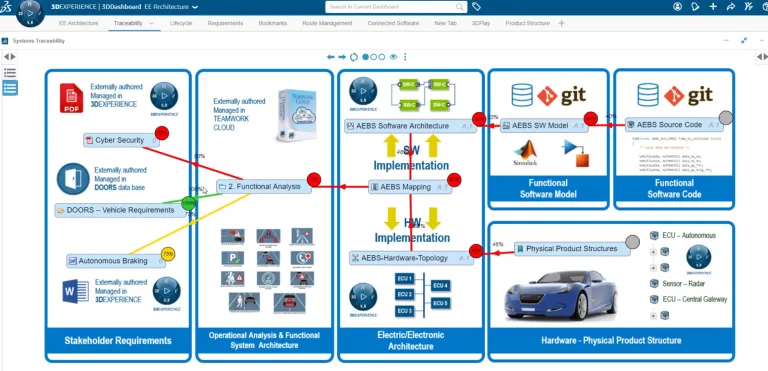
Task: Click the Search in Current Dashboard field
Action: point(396,7)
